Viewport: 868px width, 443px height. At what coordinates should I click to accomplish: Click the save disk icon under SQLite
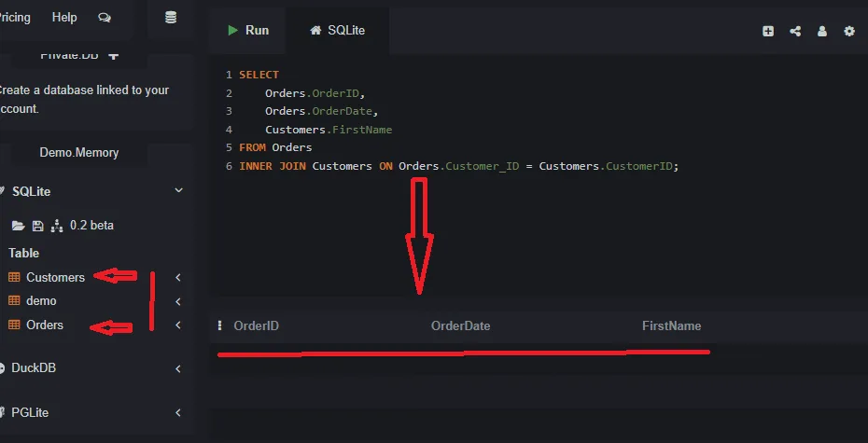(37, 226)
